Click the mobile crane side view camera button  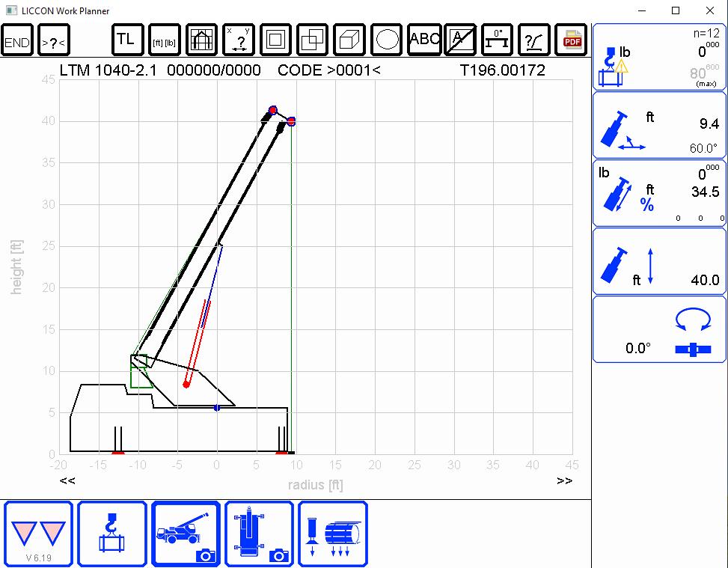click(x=186, y=534)
